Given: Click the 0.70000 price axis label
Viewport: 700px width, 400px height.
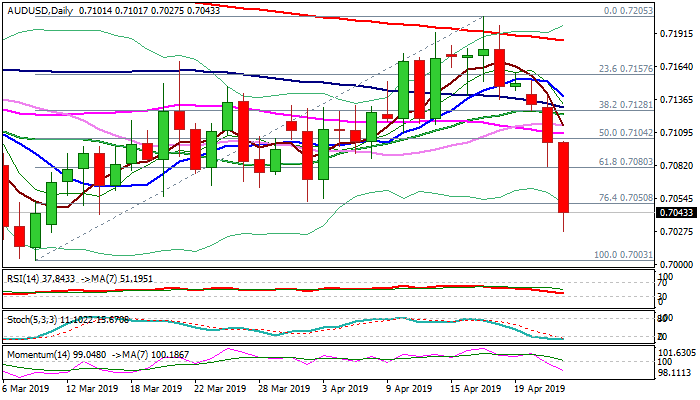Looking at the screenshot, I should coord(677,264).
